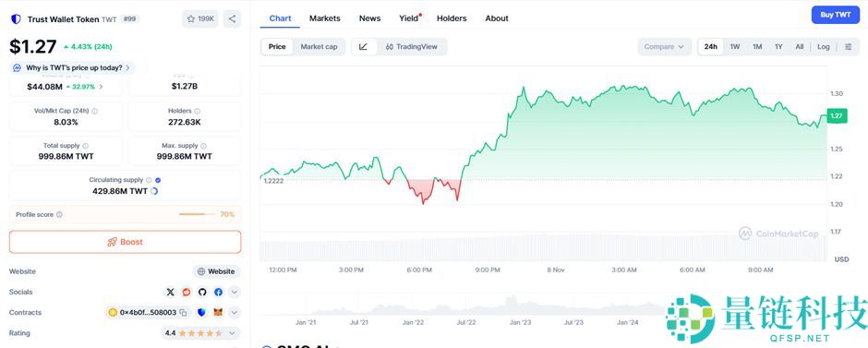Click the 429.86M TWT circulating supply value
Viewport: 868px width, 348px height.
click(x=120, y=191)
